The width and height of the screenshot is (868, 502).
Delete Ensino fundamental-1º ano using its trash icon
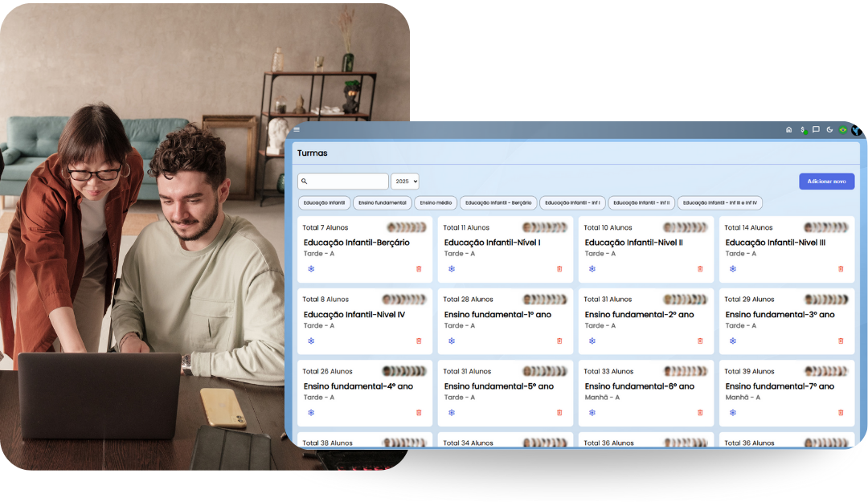pos(559,341)
